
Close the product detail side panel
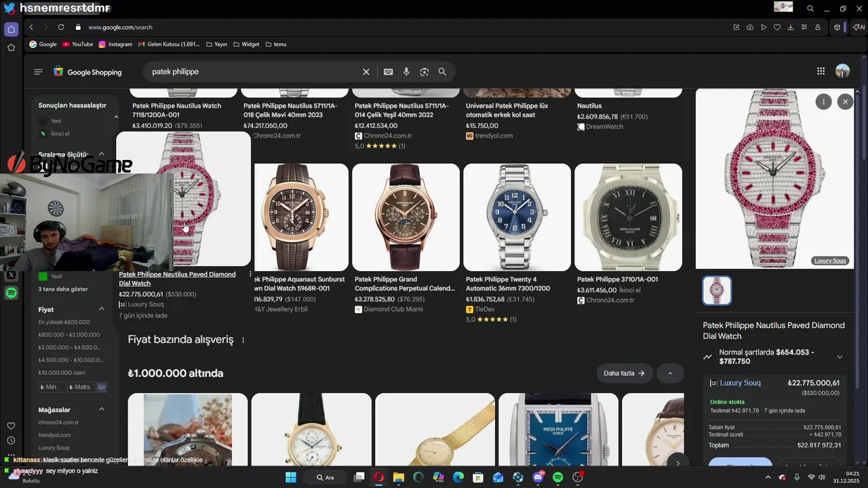(845, 102)
